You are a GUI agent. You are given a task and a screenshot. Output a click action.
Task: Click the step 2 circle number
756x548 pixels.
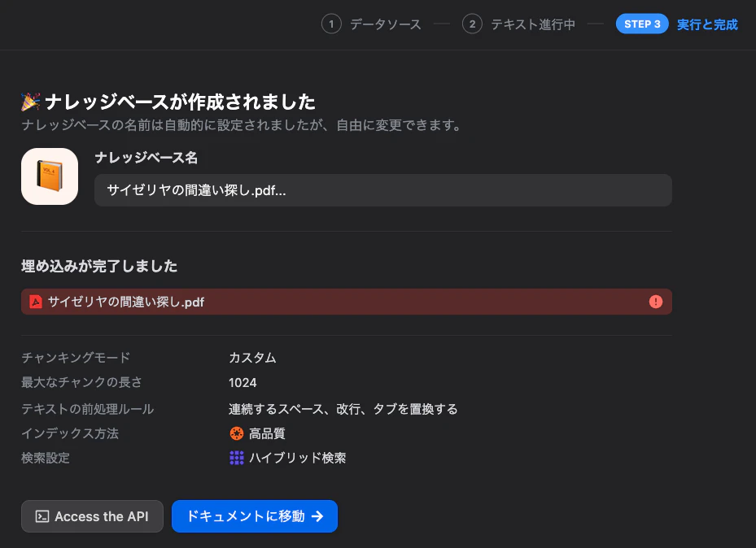pyautogui.click(x=472, y=24)
